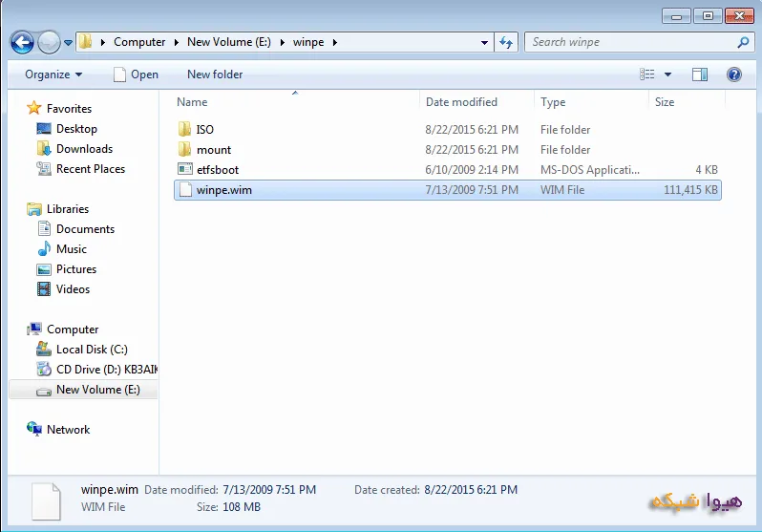Viewport: 762px width, 532px height.
Task: Click the Network globe icon
Action: point(34,429)
